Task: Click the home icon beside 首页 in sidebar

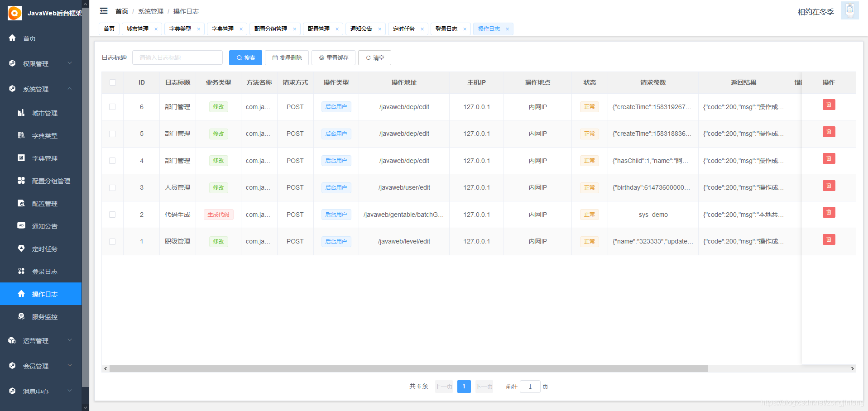Action: point(12,38)
